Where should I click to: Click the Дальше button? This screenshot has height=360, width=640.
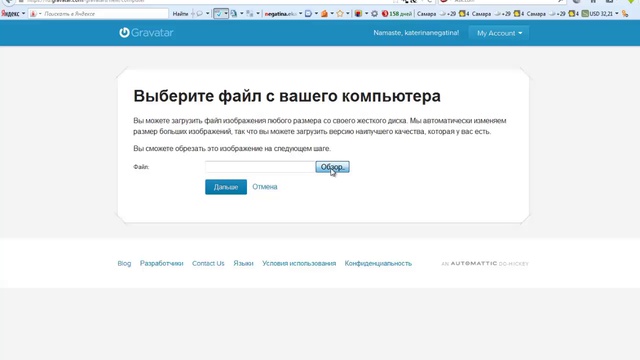[226, 187]
